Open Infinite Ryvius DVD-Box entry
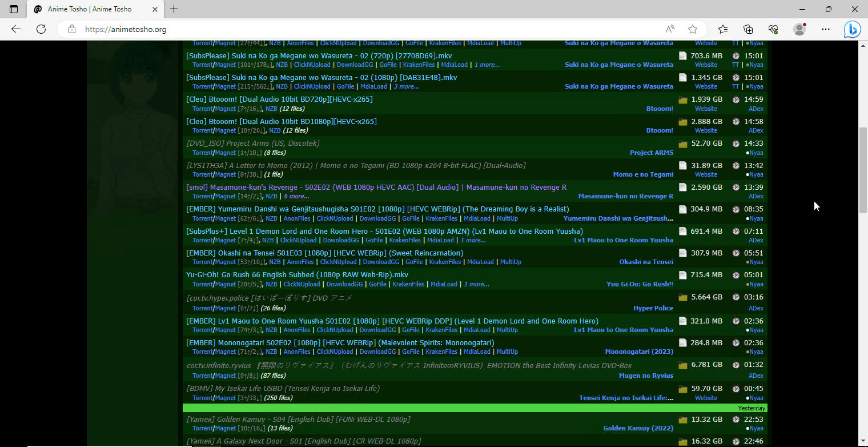The height and width of the screenshot is (447, 868). tap(409, 366)
